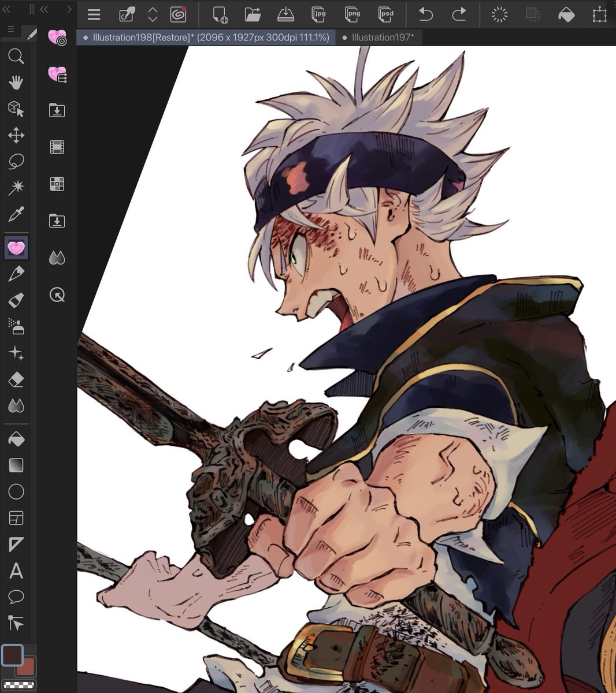This screenshot has height=693, width=616.
Task: Open Clip Studio spiral launcher icon
Action: coord(179,15)
